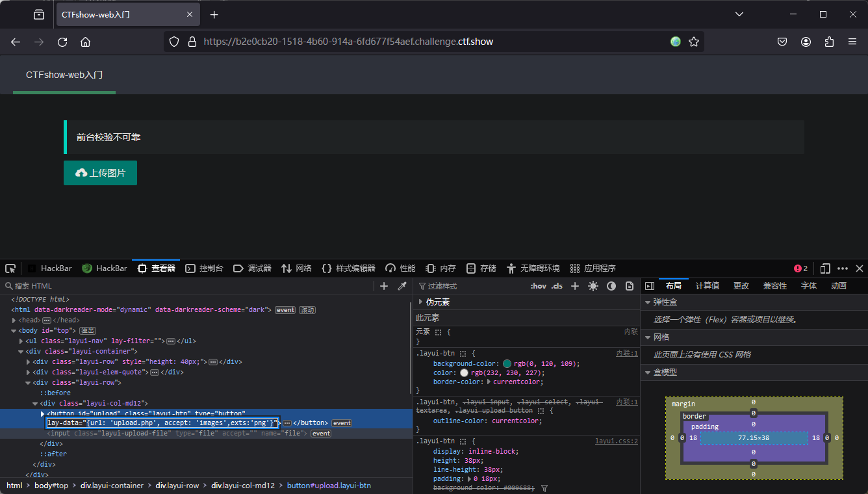Expand the border-color currentcolor shorthand arrow
868x494 pixels.
pyautogui.click(x=489, y=382)
